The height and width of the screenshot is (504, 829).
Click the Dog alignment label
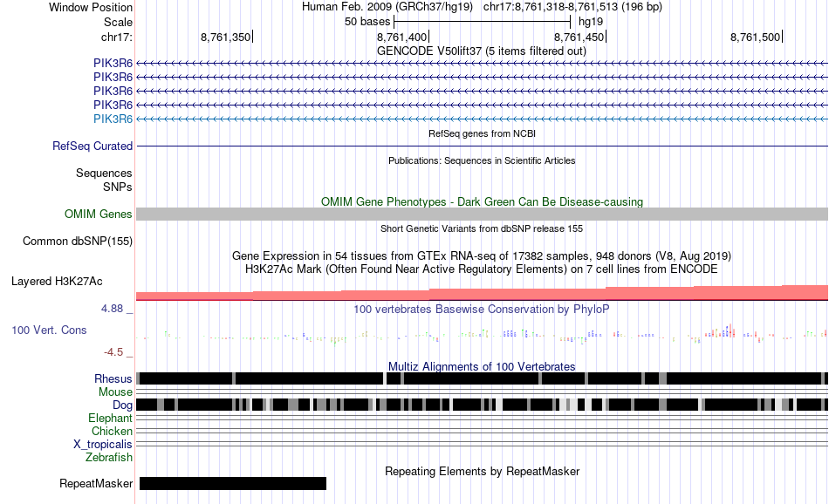pyautogui.click(x=122, y=405)
